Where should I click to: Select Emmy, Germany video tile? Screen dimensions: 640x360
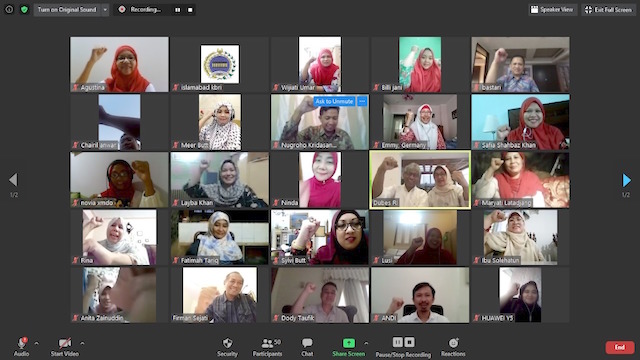click(x=420, y=122)
